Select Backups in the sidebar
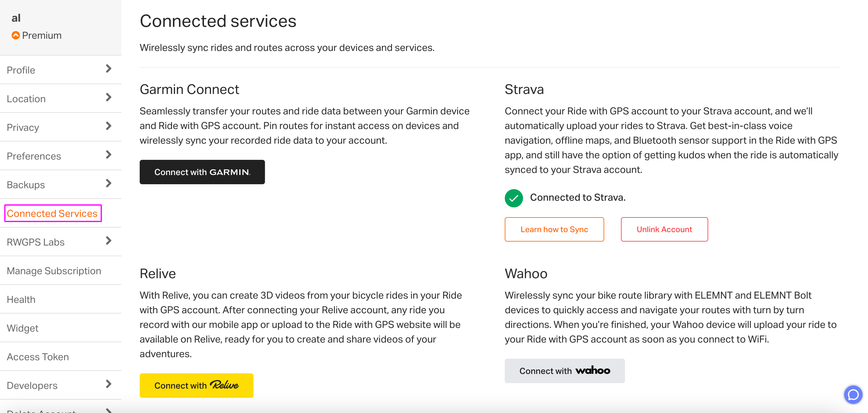Viewport: 868px width, 413px height. point(61,185)
